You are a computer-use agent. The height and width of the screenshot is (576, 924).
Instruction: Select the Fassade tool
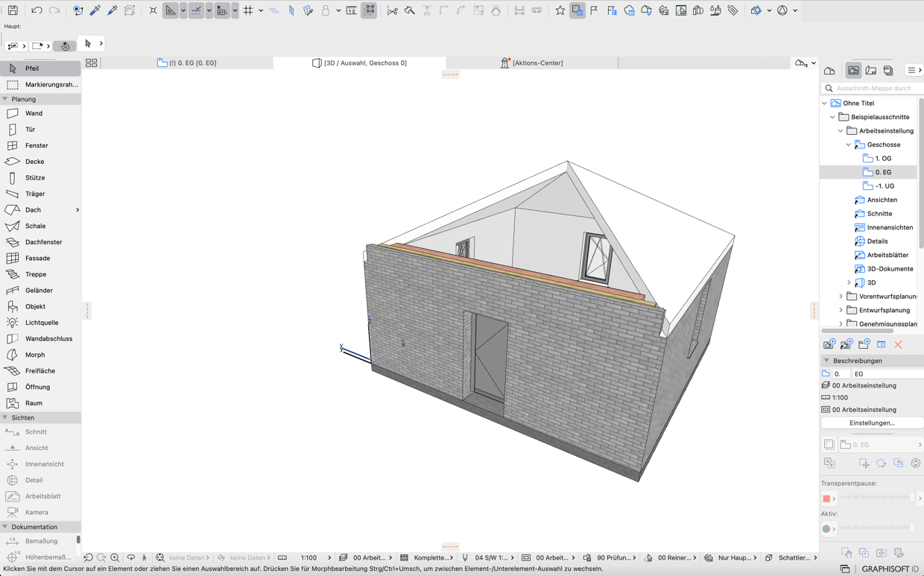pos(40,259)
